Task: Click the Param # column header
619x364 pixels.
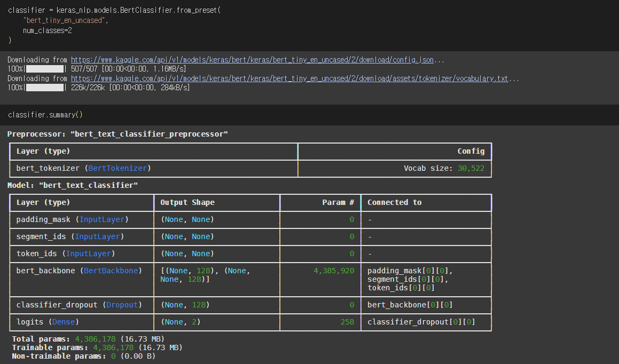Action: pos(320,203)
